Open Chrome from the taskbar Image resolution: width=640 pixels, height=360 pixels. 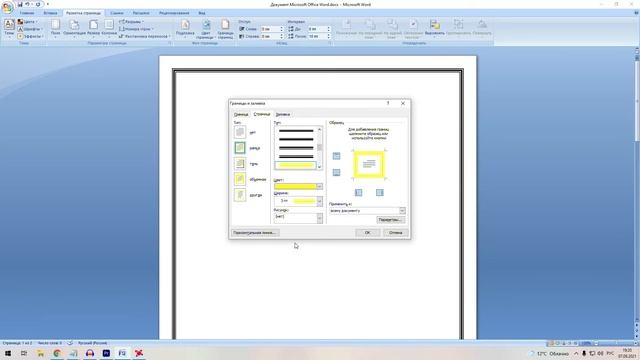tap(57, 353)
